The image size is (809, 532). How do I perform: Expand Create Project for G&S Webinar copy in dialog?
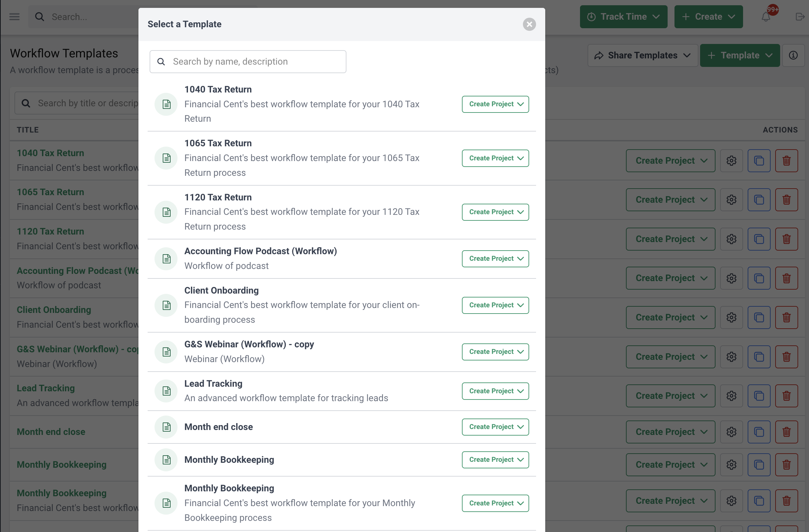(x=495, y=352)
